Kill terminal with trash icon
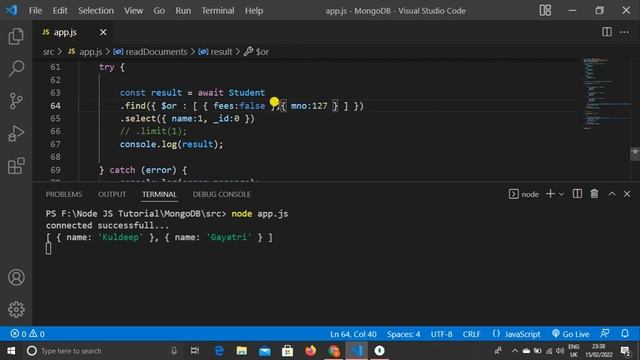640x360 pixels. pyautogui.click(x=594, y=194)
